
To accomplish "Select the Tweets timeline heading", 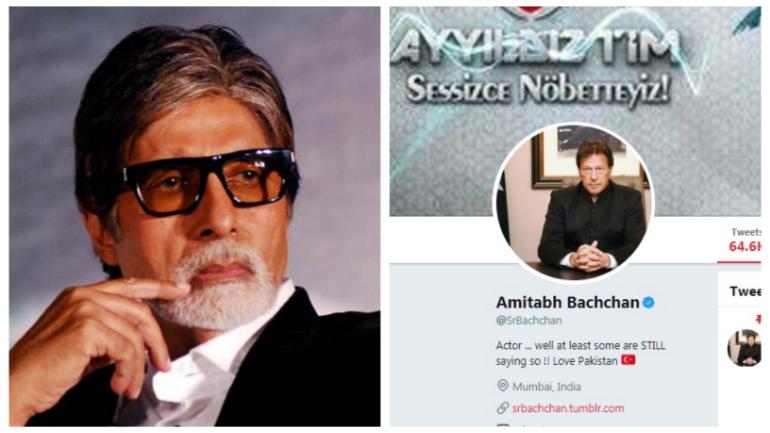I will coord(745,291).
